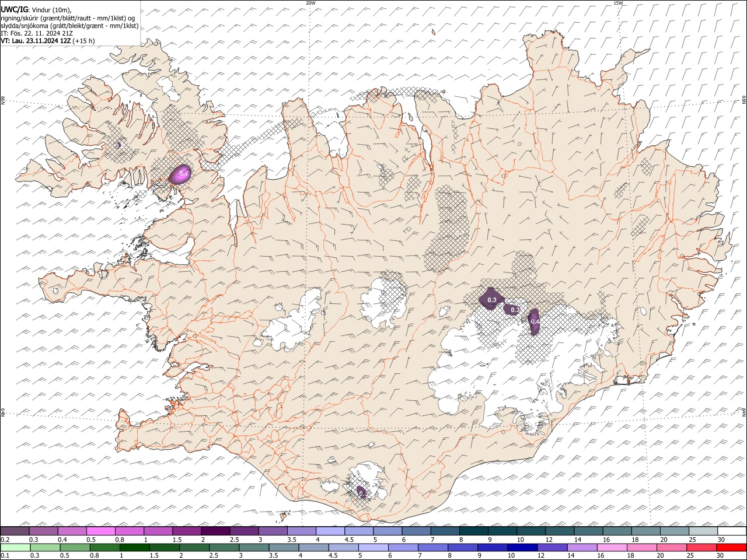This screenshot has width=747, height=560.
Task: Click the small purple patch on the southern glacier
Action: (x=361, y=493)
